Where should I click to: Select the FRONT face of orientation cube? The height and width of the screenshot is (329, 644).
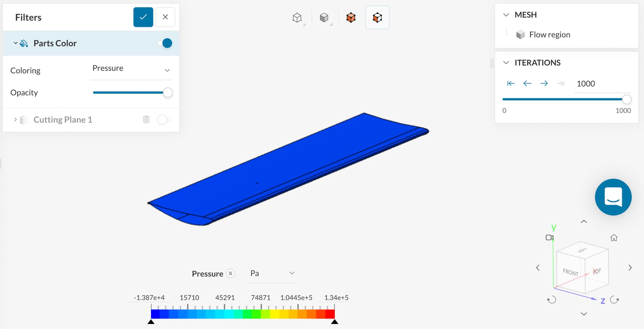coord(571,272)
